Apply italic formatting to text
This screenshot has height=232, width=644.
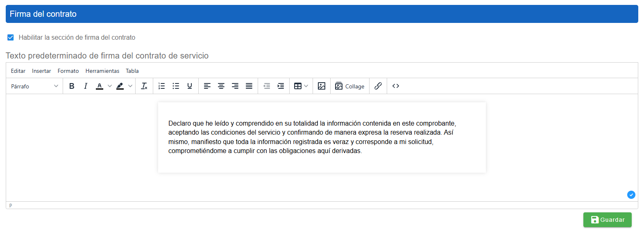86,86
